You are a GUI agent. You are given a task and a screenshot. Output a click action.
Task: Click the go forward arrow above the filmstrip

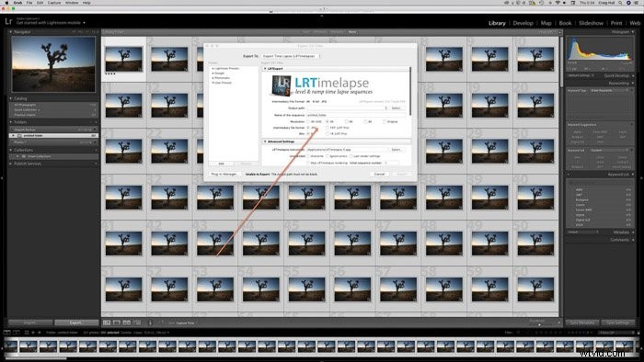pos(39,333)
